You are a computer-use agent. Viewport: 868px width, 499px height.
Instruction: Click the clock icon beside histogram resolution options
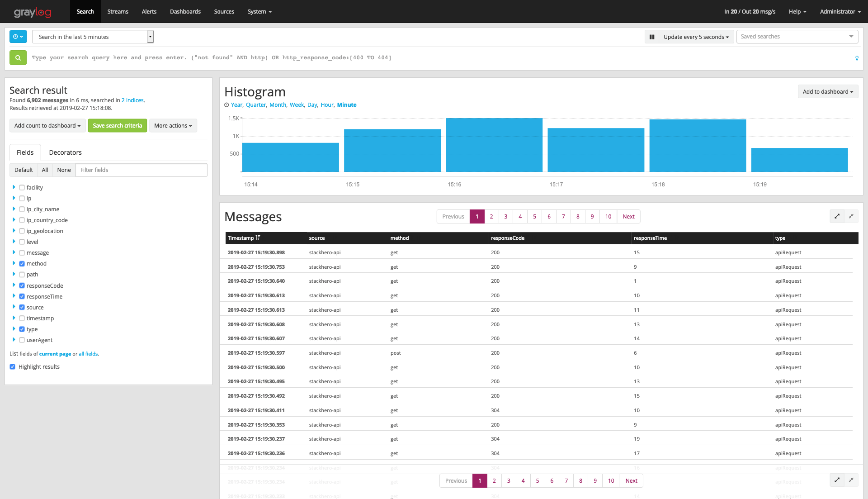(x=226, y=105)
